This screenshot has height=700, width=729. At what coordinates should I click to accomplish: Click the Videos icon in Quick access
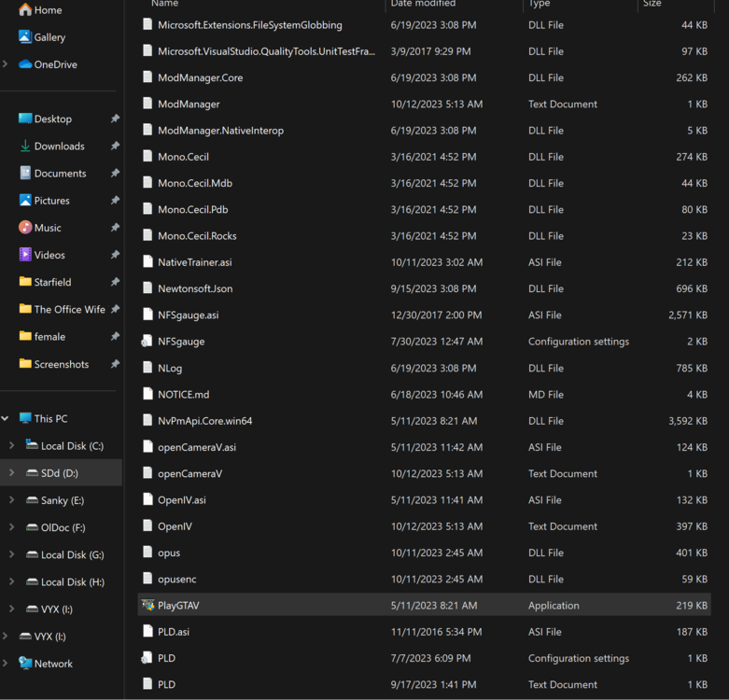(x=25, y=254)
